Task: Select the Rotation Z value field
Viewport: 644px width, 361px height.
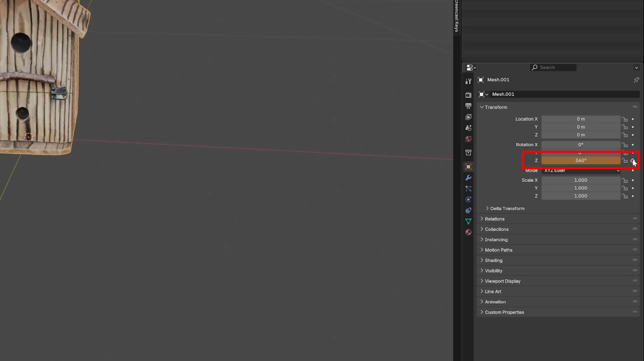Action: (581, 160)
